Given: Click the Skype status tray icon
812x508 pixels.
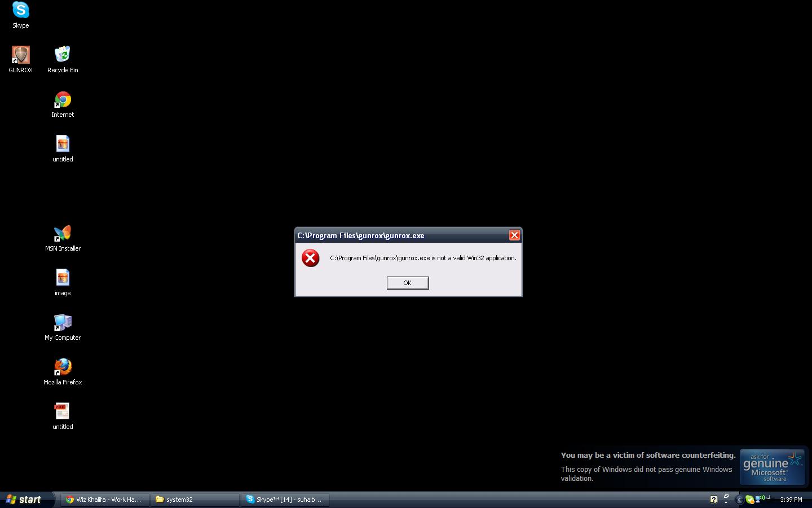Looking at the screenshot, I should (x=749, y=500).
